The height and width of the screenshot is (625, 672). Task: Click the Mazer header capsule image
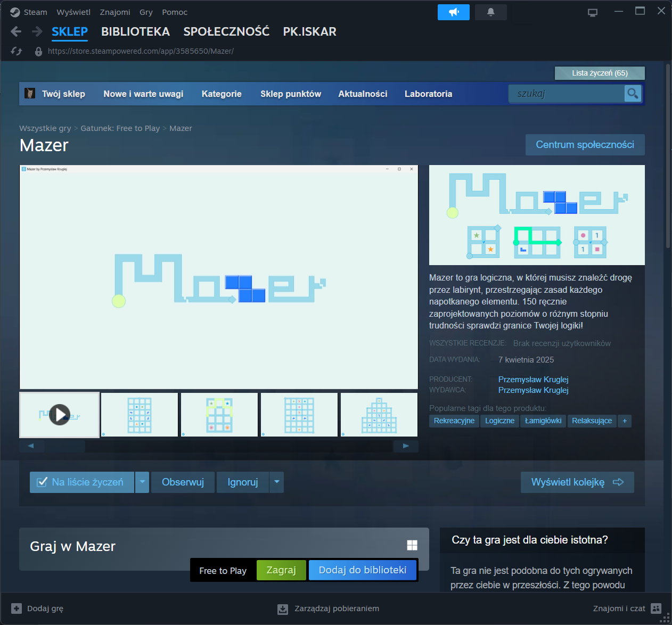(537, 215)
